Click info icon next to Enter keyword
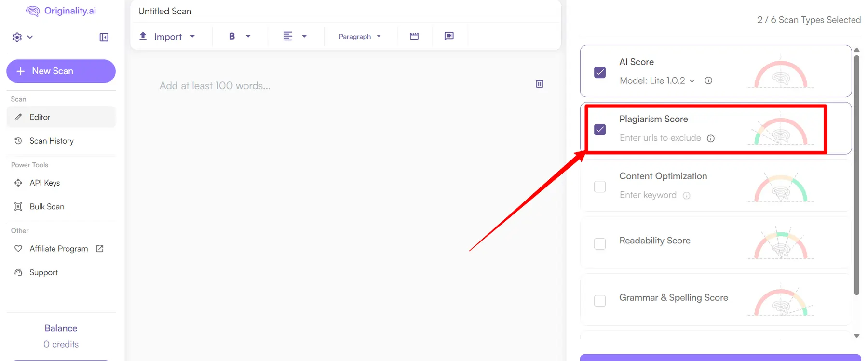The height and width of the screenshot is (361, 868). click(687, 195)
